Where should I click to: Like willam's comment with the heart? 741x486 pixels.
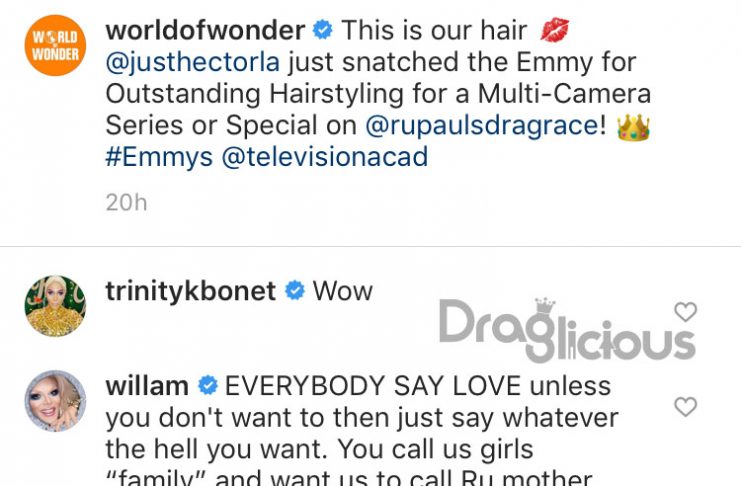[x=685, y=407]
